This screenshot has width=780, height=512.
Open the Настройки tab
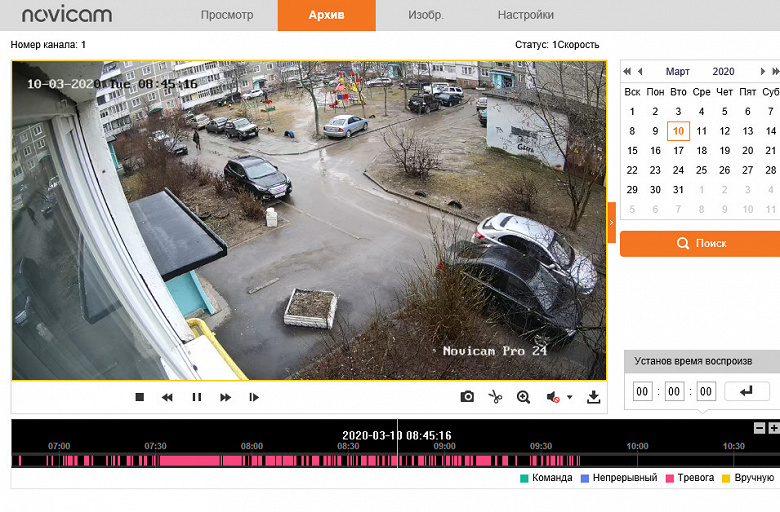(x=525, y=15)
